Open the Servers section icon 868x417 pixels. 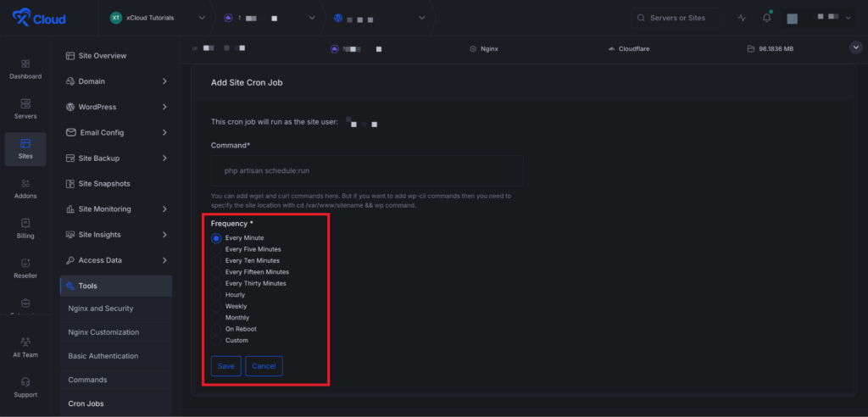point(25,103)
